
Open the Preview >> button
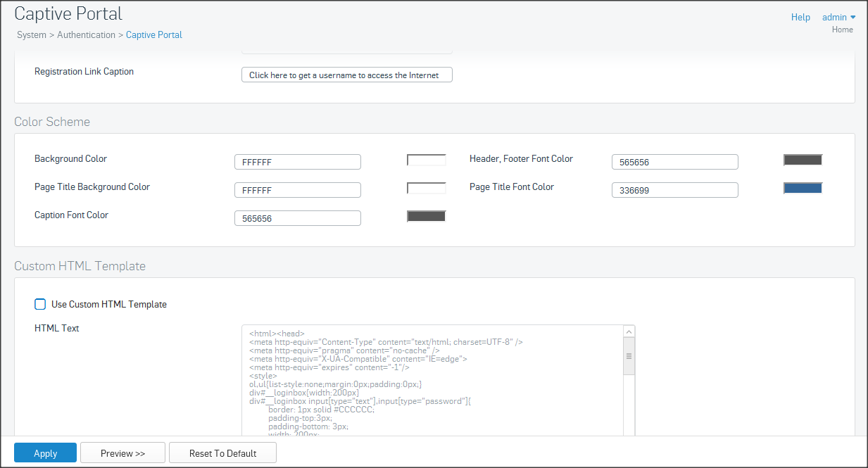click(122, 453)
